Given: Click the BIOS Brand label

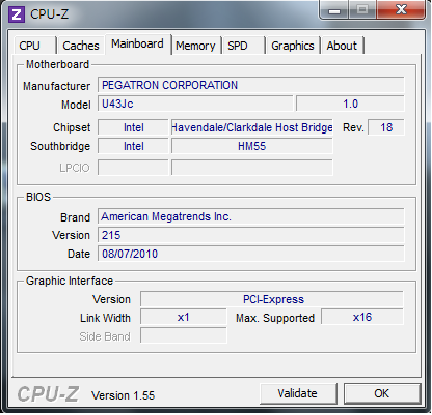Looking at the screenshot, I should coord(75,217).
